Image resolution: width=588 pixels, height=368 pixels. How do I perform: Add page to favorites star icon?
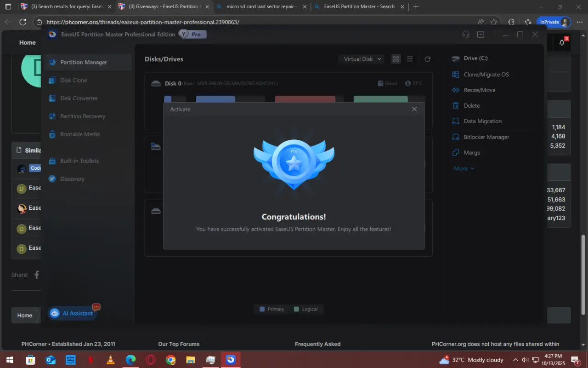coord(493,22)
